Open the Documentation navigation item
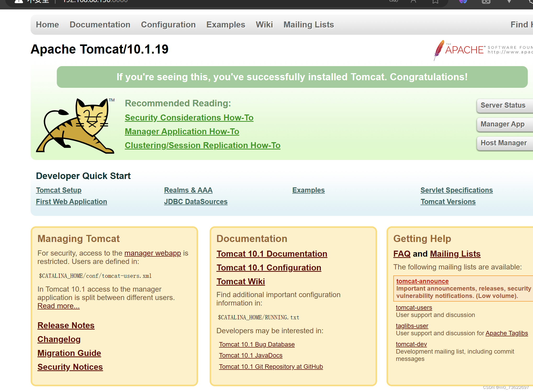 coord(100,25)
